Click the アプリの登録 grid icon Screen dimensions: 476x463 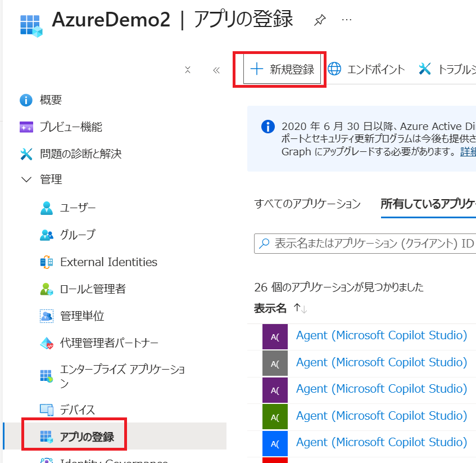pos(47,437)
